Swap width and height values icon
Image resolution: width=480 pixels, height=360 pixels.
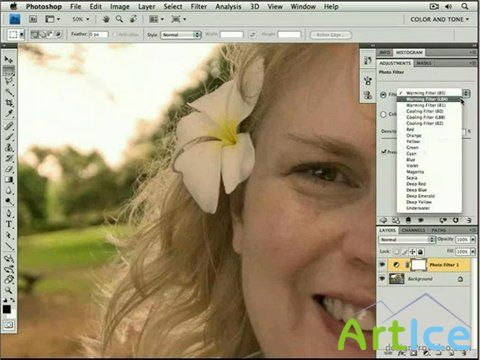252,34
